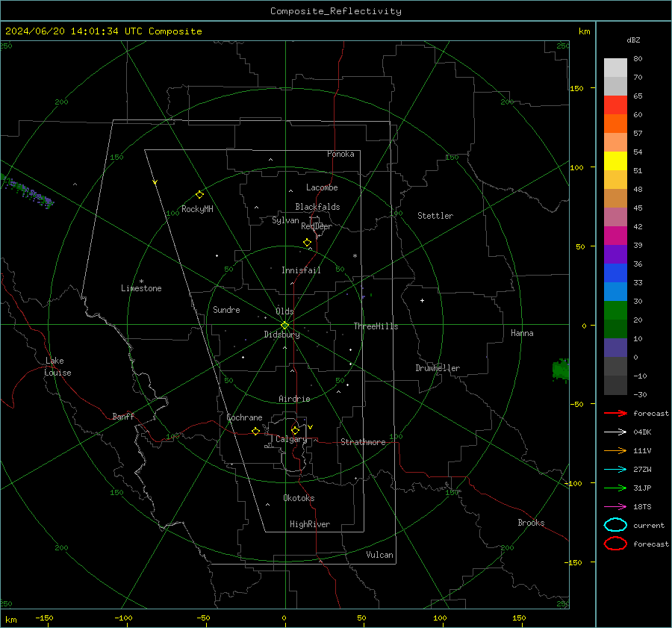Select the 65 dBZ red color swatch

(x=615, y=105)
